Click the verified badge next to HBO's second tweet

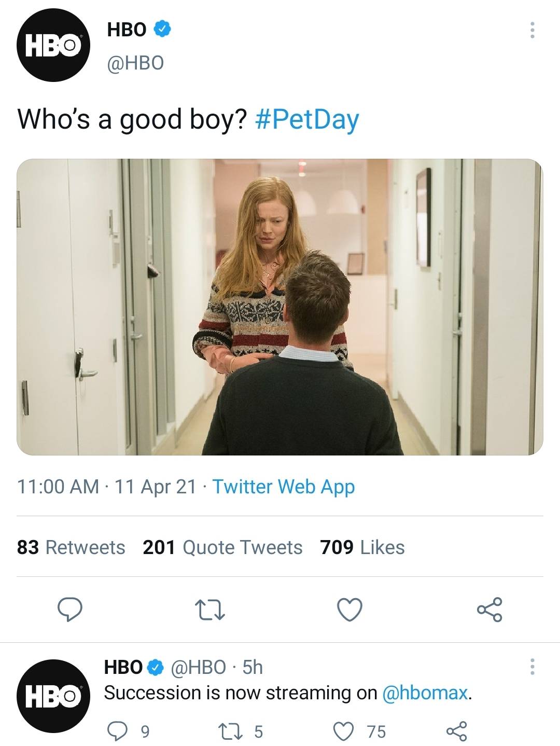point(154,668)
